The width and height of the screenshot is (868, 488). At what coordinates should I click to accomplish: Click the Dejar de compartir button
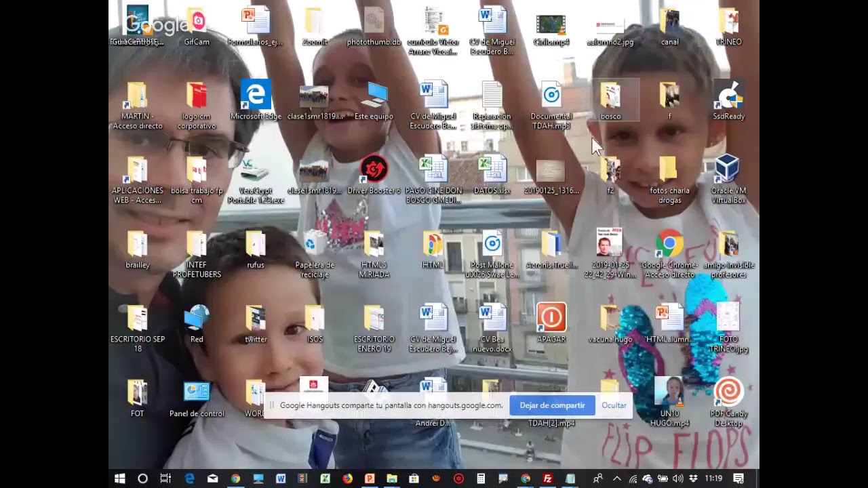pyautogui.click(x=552, y=405)
